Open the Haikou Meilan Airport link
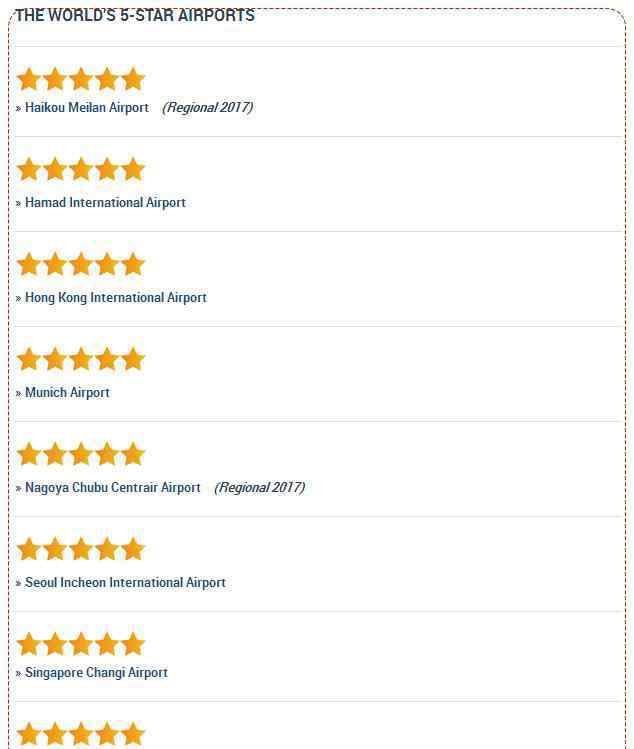634x749 pixels. [x=87, y=107]
